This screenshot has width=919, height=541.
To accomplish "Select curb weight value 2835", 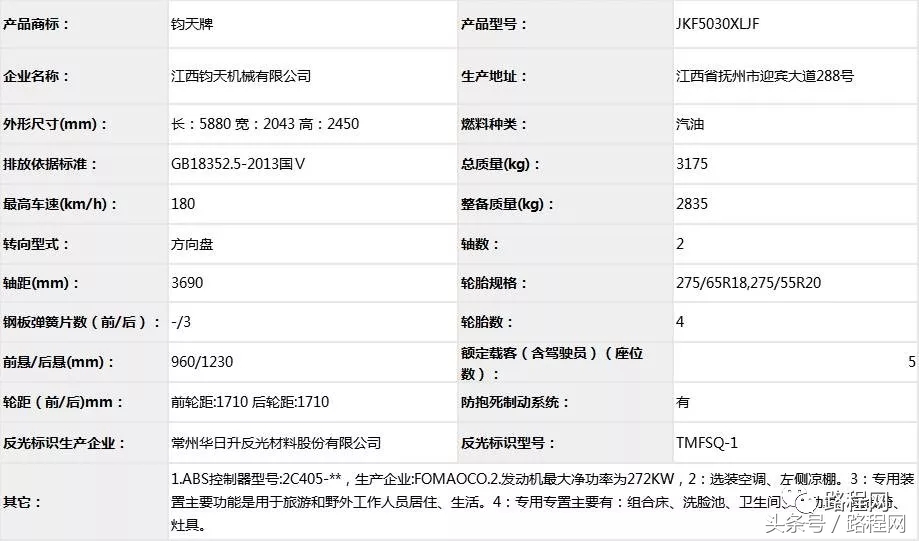I will pos(692,204).
